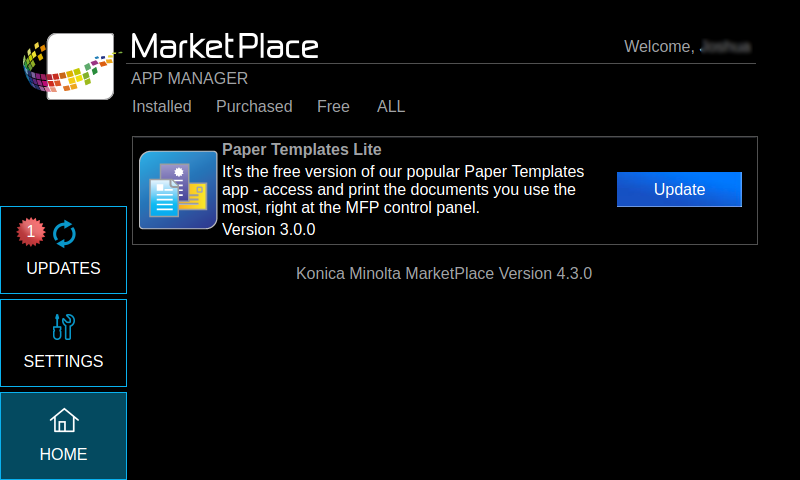
Task: Open the SETTINGS label in the sidebar
Action: [x=63, y=361]
